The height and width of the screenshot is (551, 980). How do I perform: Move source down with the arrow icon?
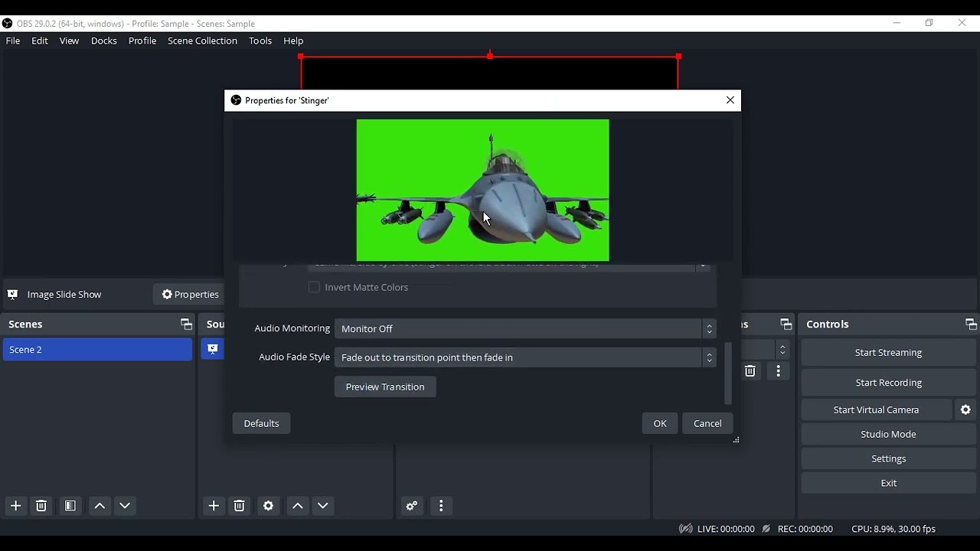coord(323,506)
